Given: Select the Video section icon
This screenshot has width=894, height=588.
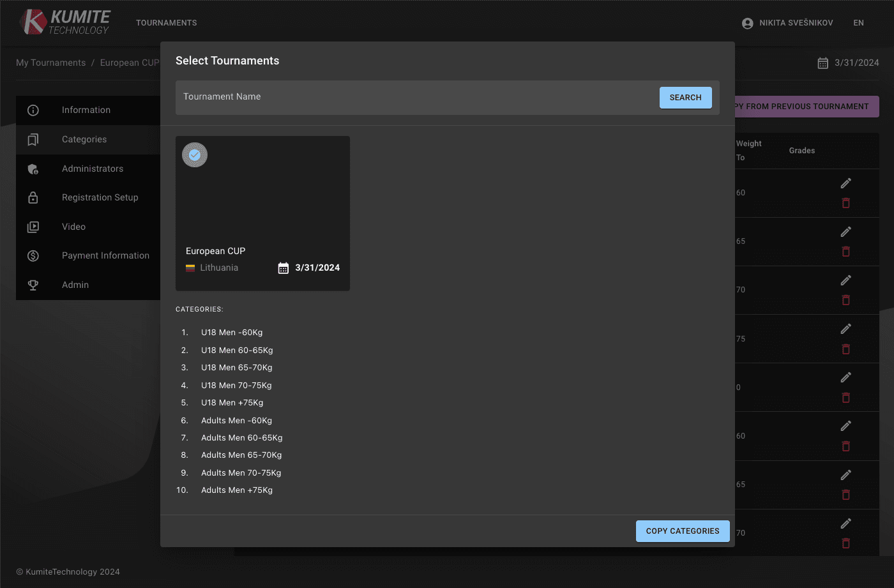Looking at the screenshot, I should [33, 227].
